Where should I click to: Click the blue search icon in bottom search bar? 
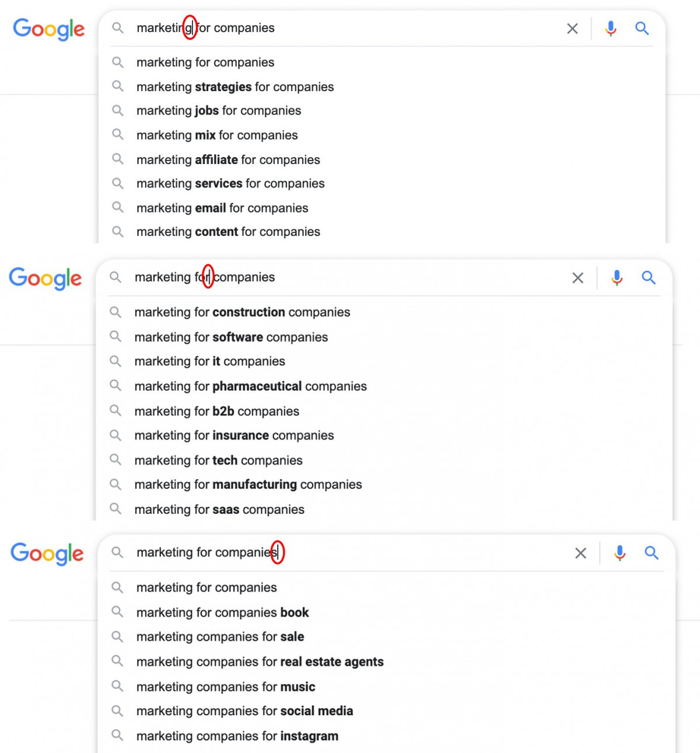pos(652,553)
